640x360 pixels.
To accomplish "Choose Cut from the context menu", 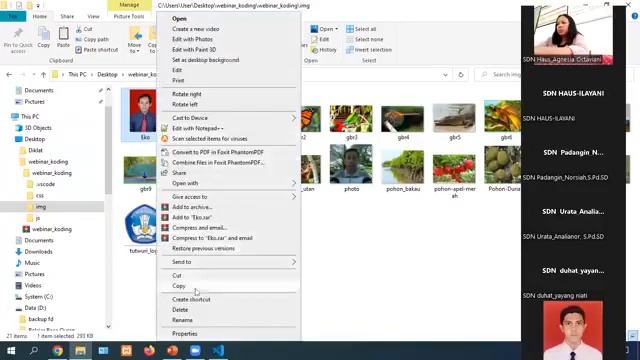I will click(229, 276).
